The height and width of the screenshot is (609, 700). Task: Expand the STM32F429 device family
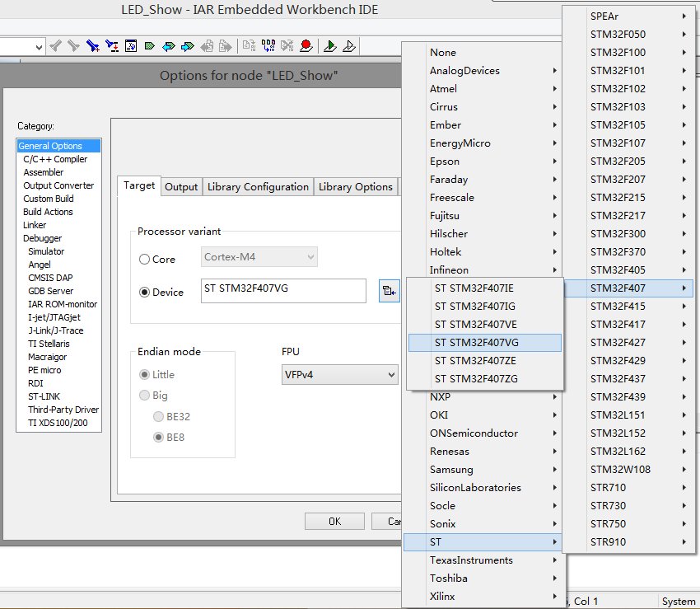pyautogui.click(x=628, y=361)
